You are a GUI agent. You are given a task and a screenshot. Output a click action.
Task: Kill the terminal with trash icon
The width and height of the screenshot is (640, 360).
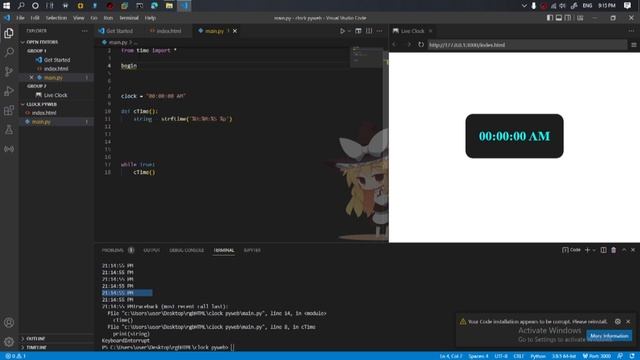(613, 250)
